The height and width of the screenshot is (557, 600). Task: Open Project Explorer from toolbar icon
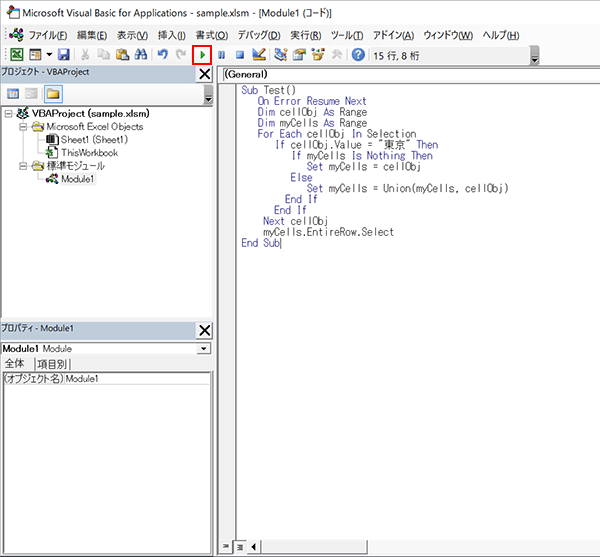click(x=280, y=55)
